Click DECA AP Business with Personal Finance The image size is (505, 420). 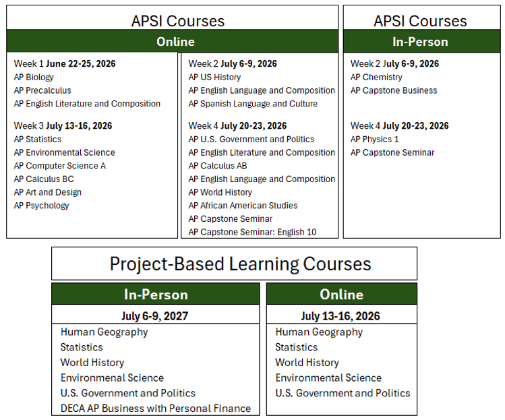pos(156,409)
